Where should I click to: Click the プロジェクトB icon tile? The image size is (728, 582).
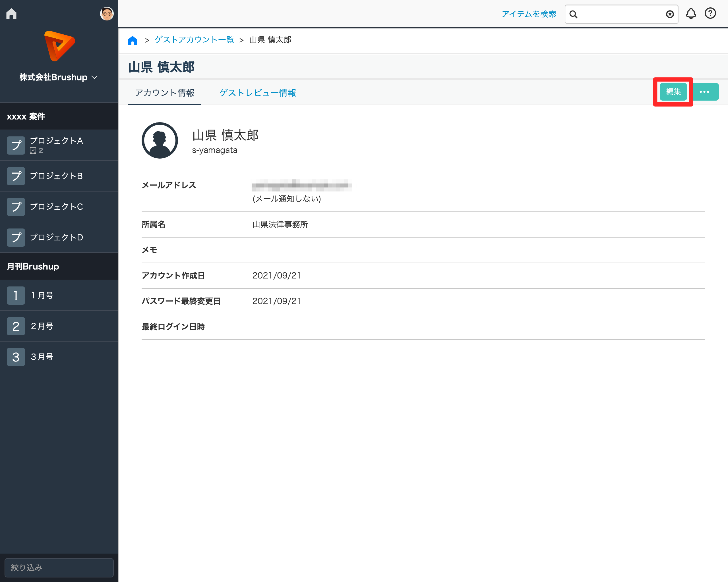(16, 176)
